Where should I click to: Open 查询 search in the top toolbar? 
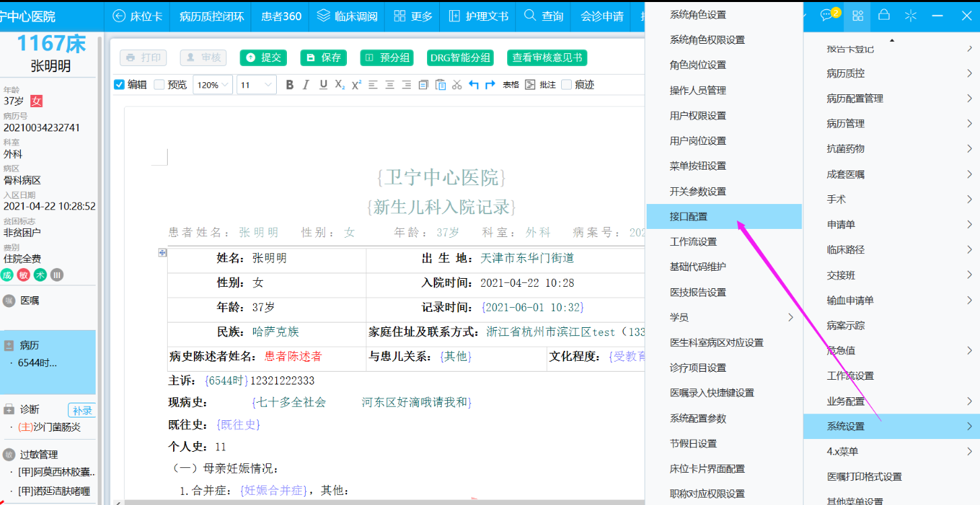pyautogui.click(x=544, y=15)
